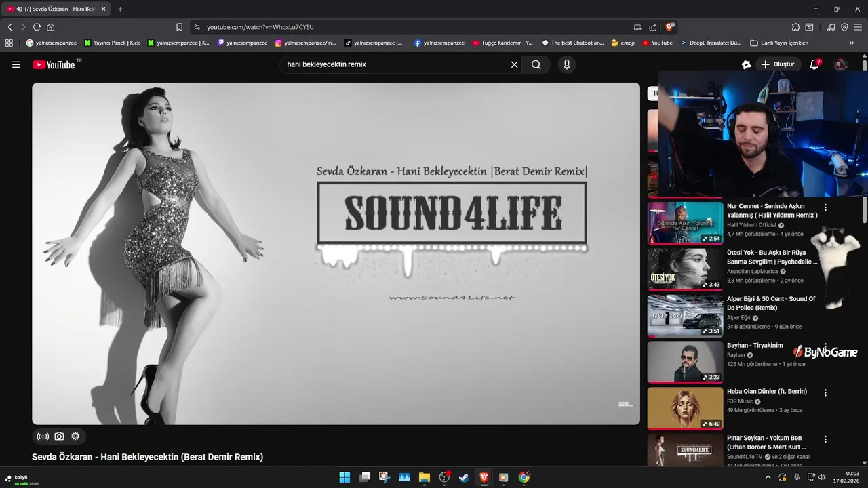
Task: Open the Instagram yalnizsempanzee bookmark
Action: click(305, 43)
